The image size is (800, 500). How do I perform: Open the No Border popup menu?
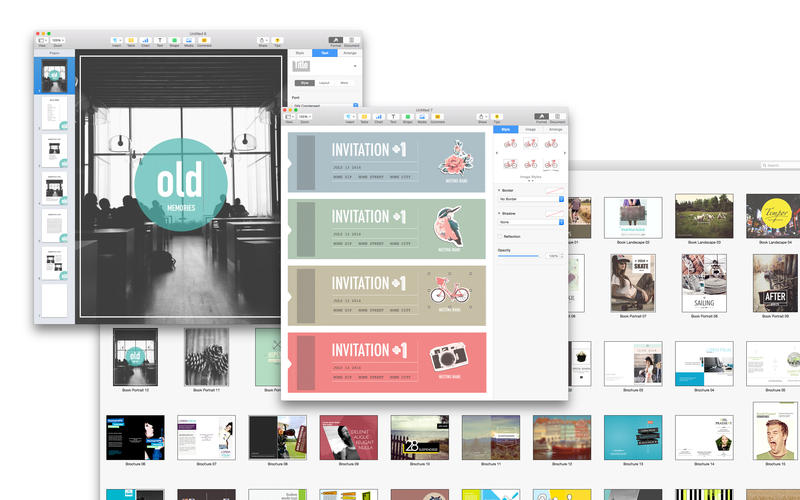(531, 199)
